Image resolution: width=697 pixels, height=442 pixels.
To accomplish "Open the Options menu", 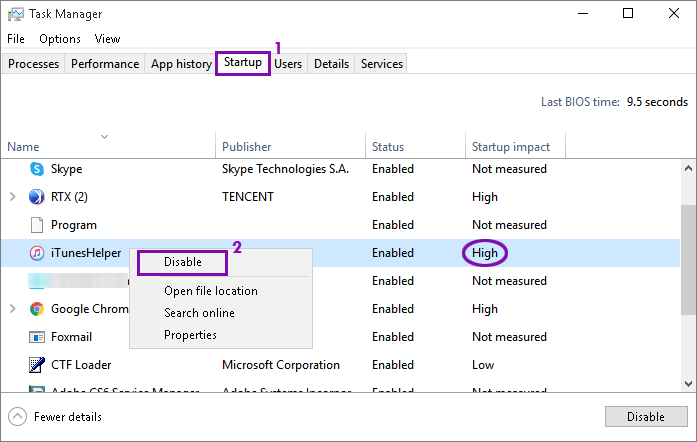I will click(60, 39).
